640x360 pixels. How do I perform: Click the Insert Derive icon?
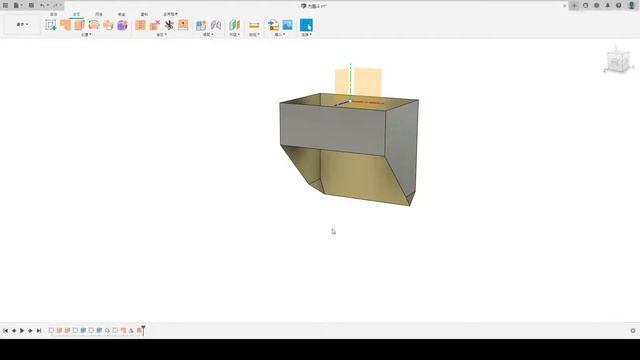(273, 25)
